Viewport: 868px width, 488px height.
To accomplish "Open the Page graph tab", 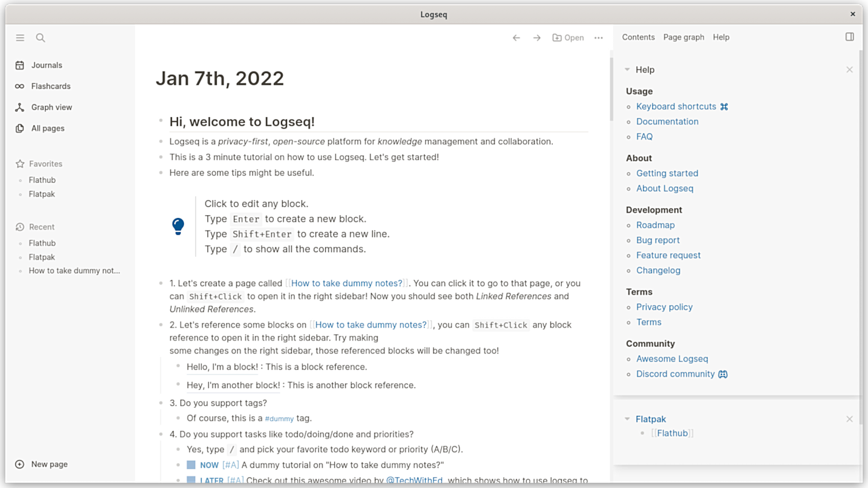I will [684, 37].
